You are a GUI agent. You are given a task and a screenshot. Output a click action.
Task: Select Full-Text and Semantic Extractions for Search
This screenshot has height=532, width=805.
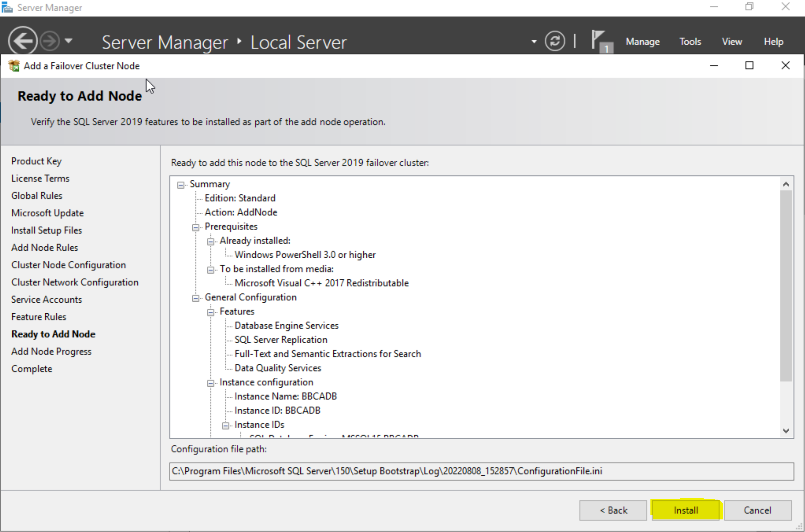328,354
